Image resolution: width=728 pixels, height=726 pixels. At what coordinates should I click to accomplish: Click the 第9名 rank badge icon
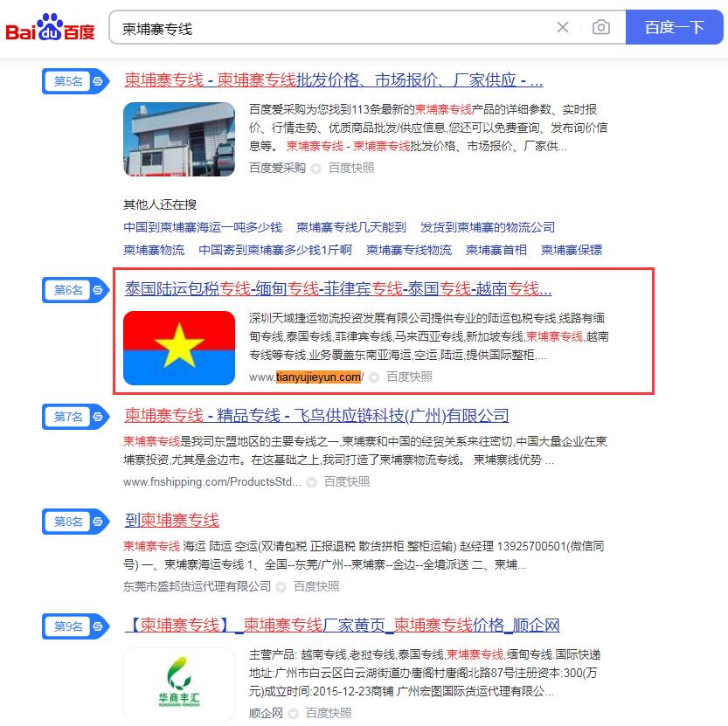[76, 626]
